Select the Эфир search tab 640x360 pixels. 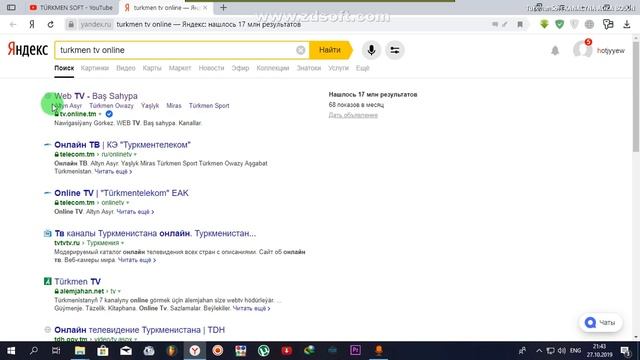click(x=240, y=68)
